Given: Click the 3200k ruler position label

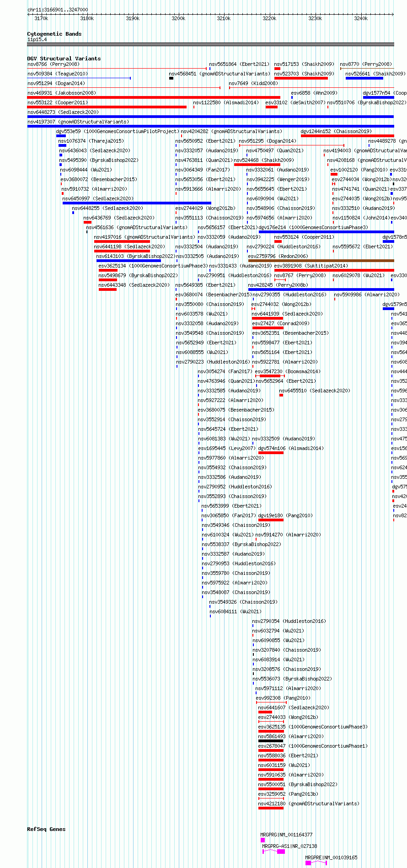Looking at the screenshot, I should point(178,18).
